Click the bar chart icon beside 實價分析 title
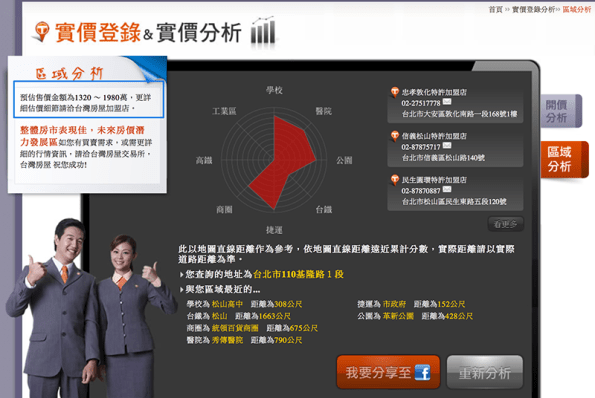The height and width of the screenshot is (398, 595). point(263,31)
